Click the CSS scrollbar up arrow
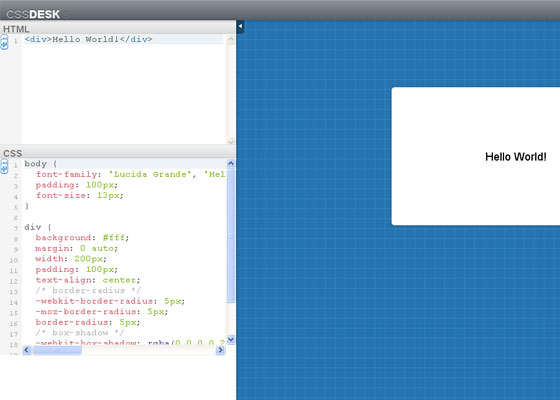The height and width of the screenshot is (400, 560). coord(231,164)
